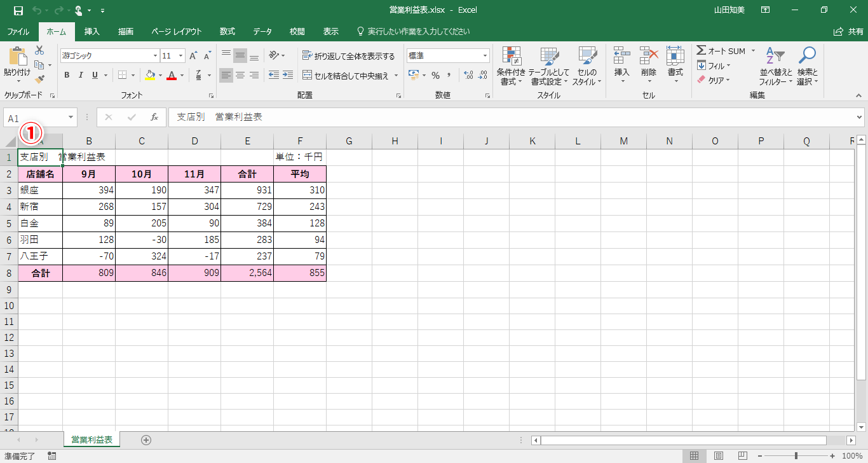Click the Cut scissors icon
This screenshot has width=868, height=463.
click(x=39, y=50)
